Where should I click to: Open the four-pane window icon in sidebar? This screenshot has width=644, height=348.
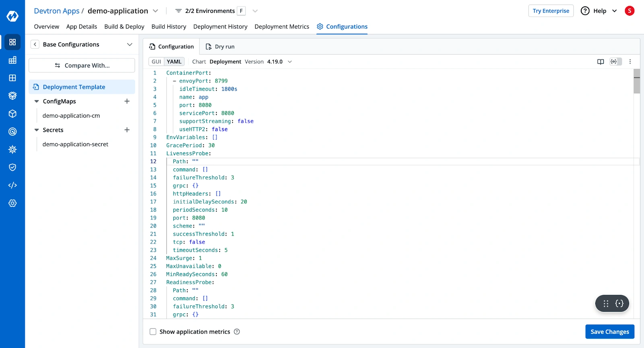(x=12, y=78)
